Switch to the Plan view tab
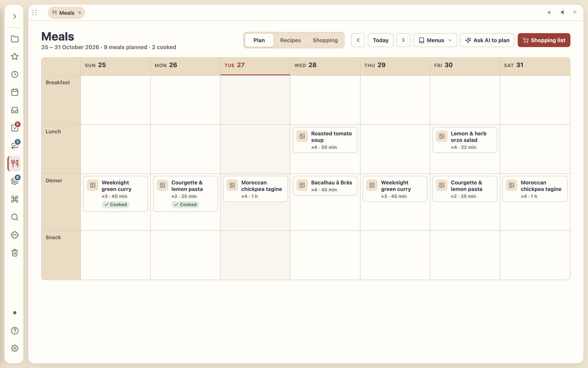Image resolution: width=588 pixels, height=368 pixels. click(x=259, y=40)
